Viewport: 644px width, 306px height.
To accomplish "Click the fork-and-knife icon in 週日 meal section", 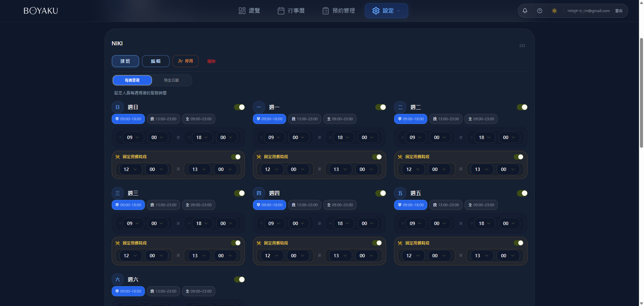I will 118,157.
